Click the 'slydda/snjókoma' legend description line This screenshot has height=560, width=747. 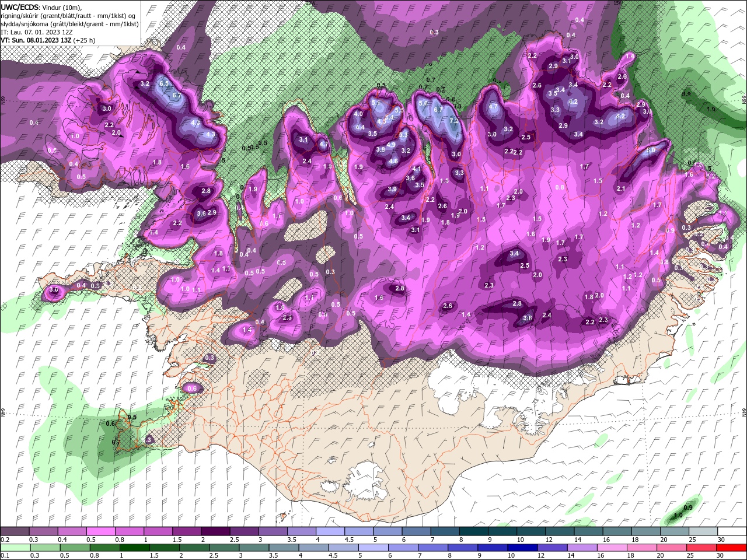(69, 24)
